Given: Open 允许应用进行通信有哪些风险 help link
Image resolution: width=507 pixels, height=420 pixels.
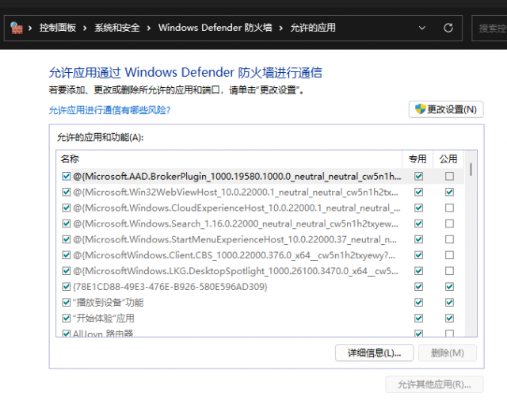Looking at the screenshot, I should pyautogui.click(x=109, y=110).
